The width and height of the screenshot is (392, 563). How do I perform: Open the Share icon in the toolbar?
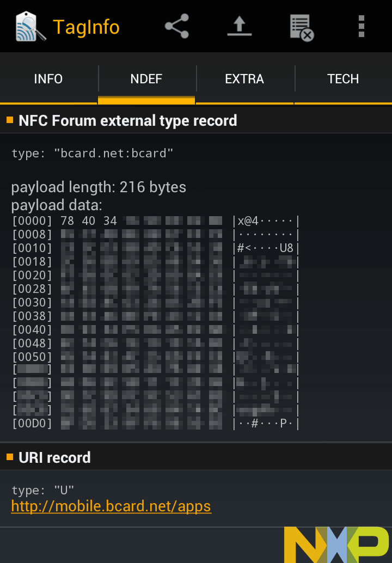click(x=176, y=26)
